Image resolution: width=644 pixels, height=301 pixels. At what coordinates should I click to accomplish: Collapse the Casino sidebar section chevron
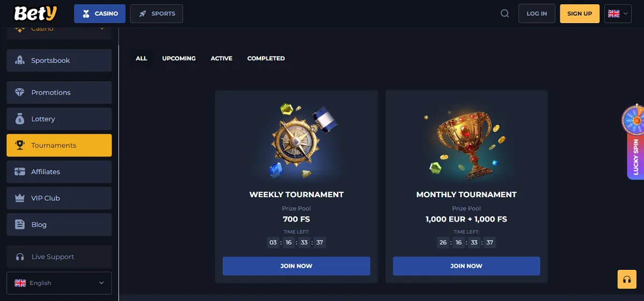(102, 28)
